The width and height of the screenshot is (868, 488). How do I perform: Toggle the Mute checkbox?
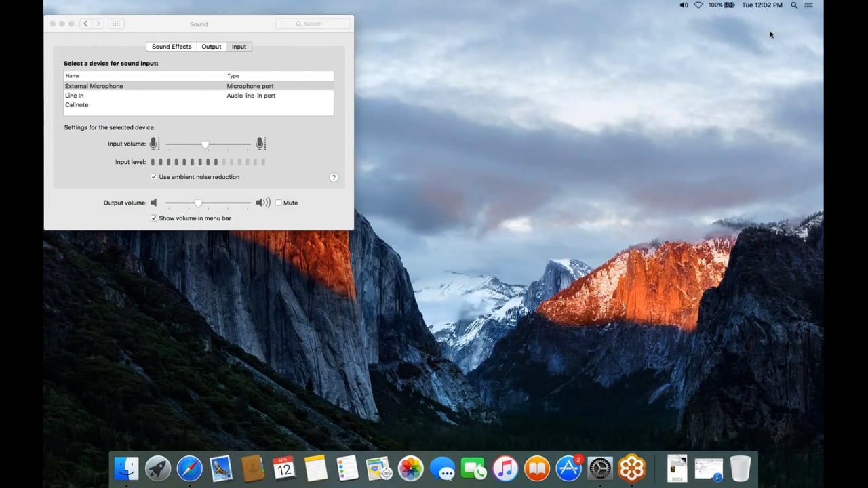(278, 203)
